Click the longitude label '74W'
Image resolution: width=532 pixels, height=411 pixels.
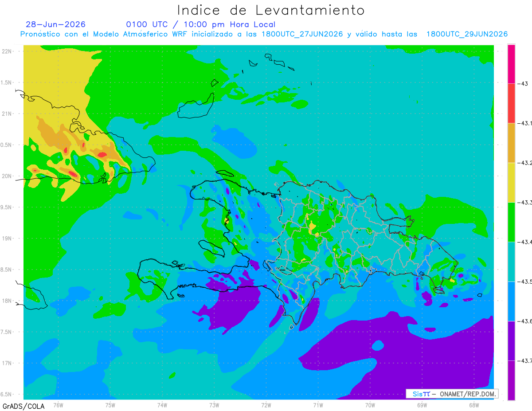162,405
